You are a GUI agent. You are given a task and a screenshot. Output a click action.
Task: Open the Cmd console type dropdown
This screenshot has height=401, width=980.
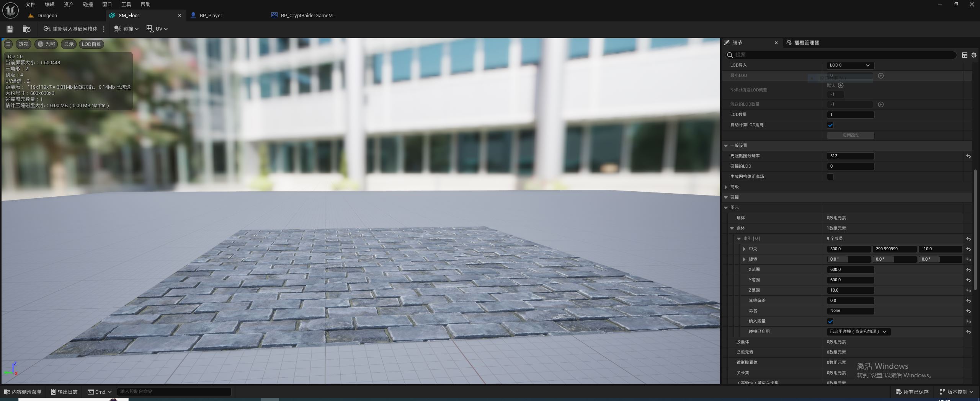(x=100, y=392)
